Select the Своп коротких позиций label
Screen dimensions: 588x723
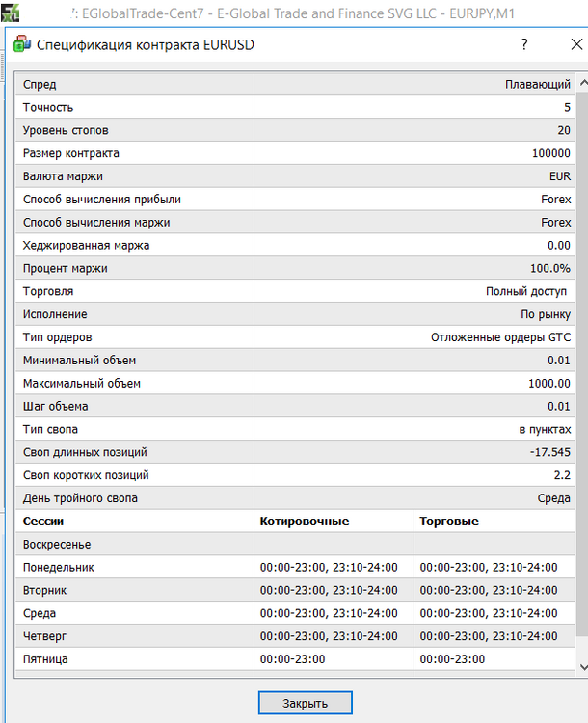pos(86,475)
